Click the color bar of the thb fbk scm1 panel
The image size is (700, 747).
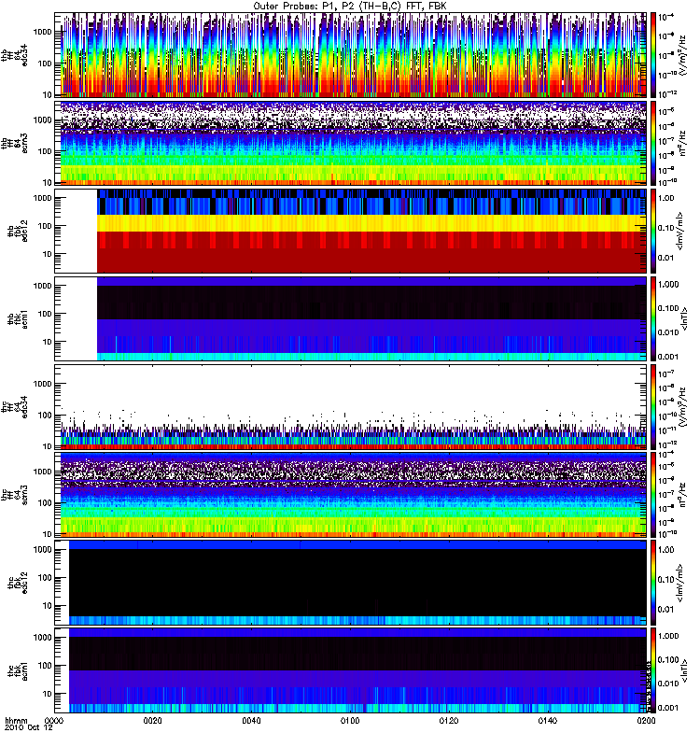[x=653, y=318]
